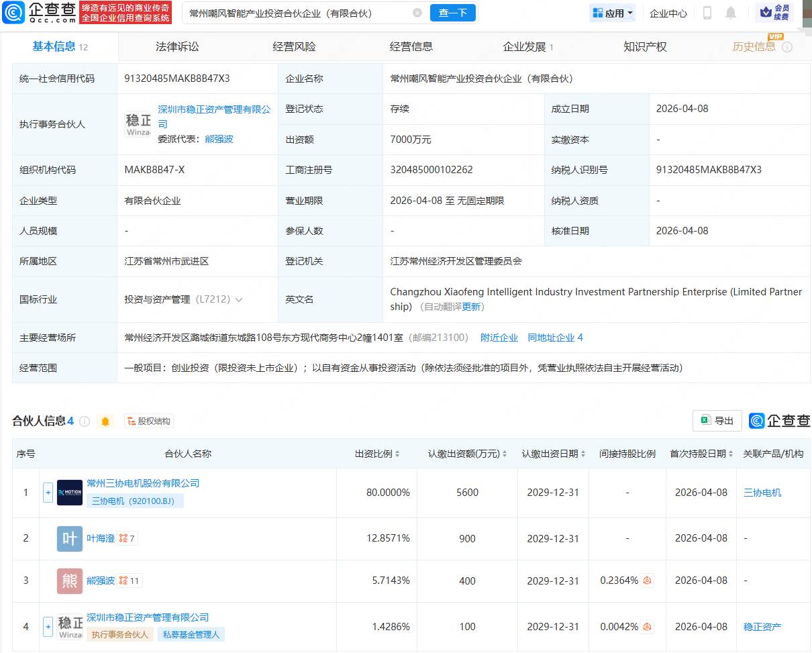Open executive partner 深圳市稳正资产管理有限公司 link
Image resolution: width=812 pixels, height=653 pixels.
coord(214,117)
